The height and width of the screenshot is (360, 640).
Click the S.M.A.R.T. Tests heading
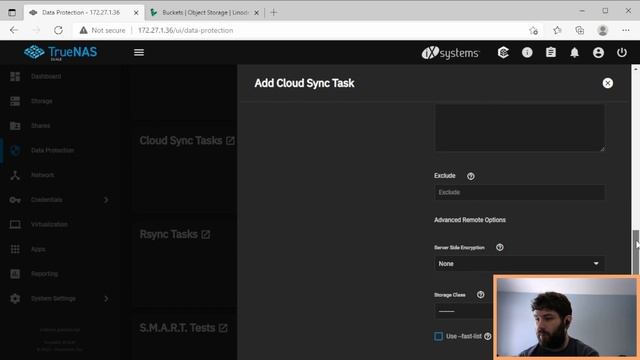[177, 328]
